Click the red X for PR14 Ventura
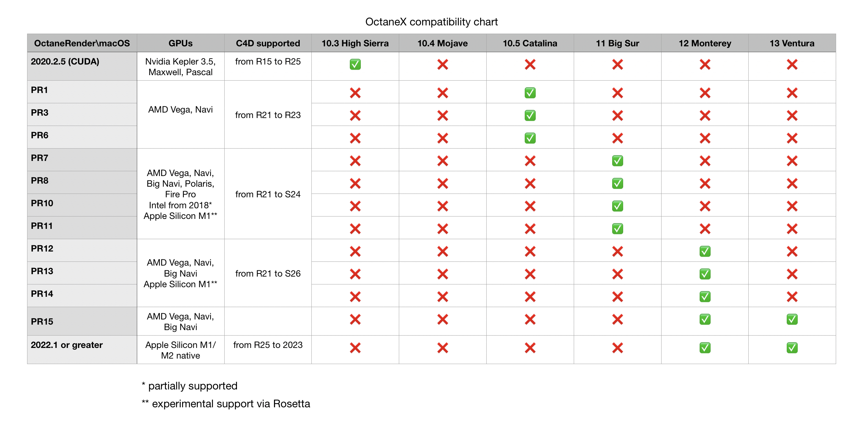Viewport: 868px width, 432px height. click(792, 297)
